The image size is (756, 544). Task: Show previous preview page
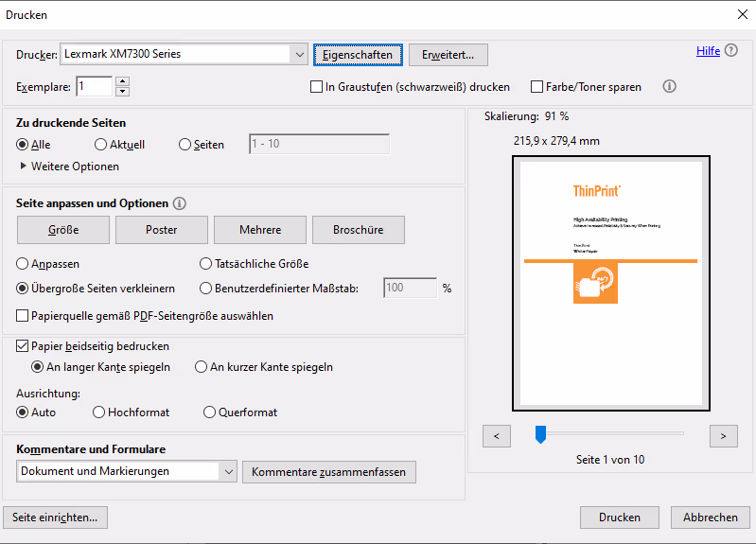(x=497, y=436)
